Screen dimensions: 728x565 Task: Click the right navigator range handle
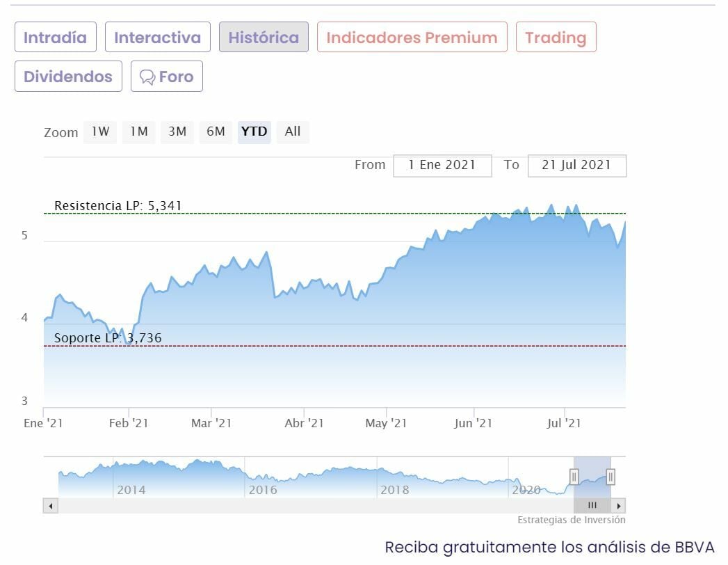tap(610, 477)
